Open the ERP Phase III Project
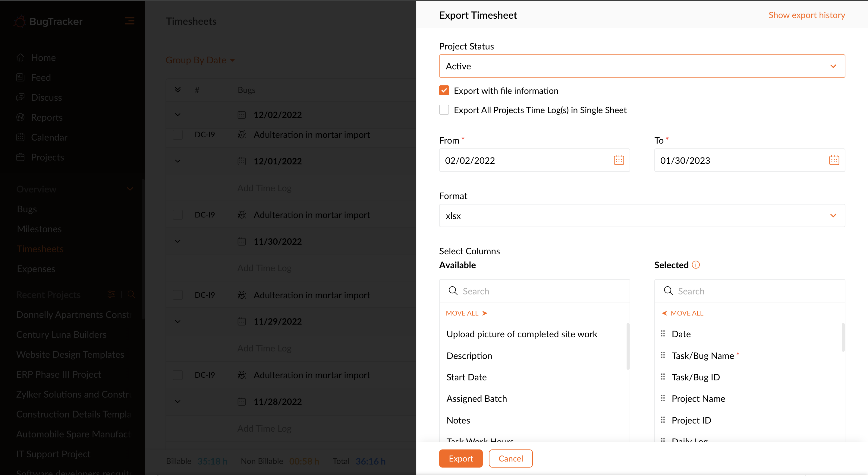 pos(59,374)
